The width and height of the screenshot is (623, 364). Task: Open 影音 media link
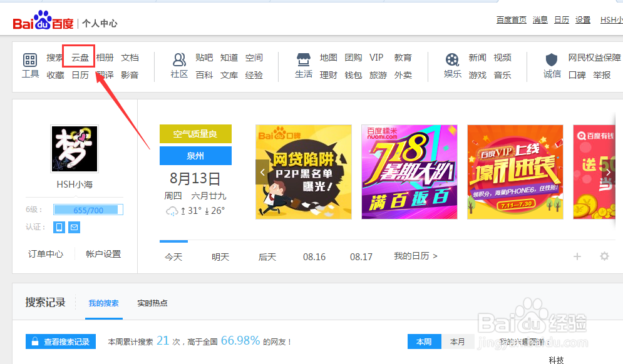click(130, 75)
